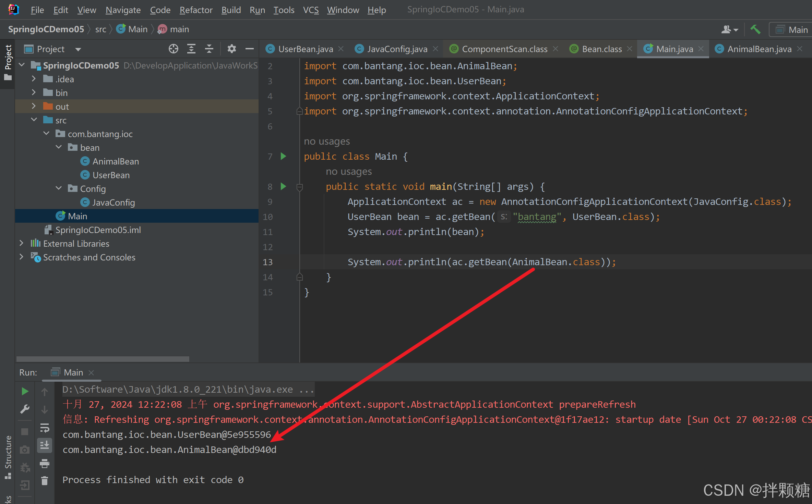Run main method from gutter arrow line 8
This screenshot has height=504, width=812.
[x=283, y=186]
